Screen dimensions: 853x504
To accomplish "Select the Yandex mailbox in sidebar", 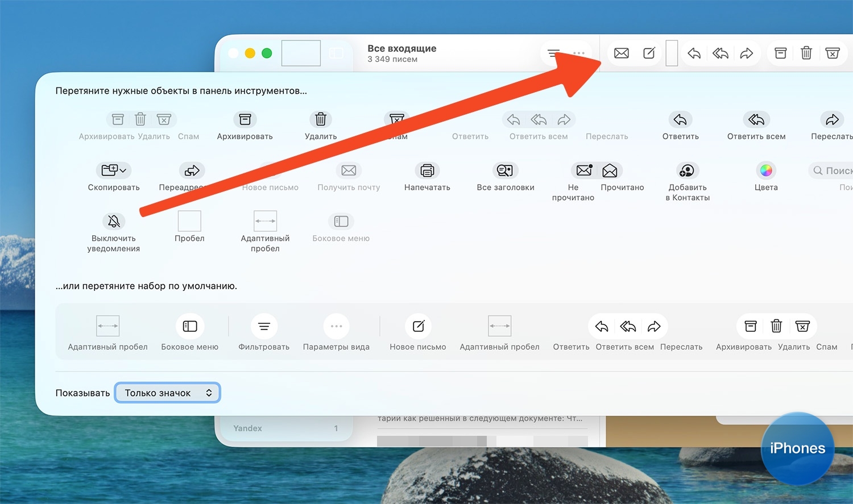I will pyautogui.click(x=248, y=428).
